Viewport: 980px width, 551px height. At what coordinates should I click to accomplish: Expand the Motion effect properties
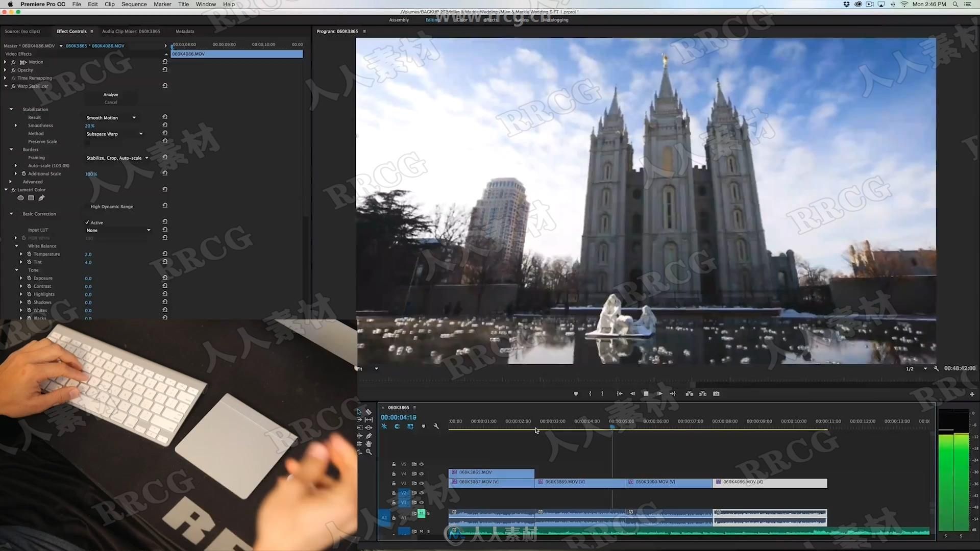(5, 62)
